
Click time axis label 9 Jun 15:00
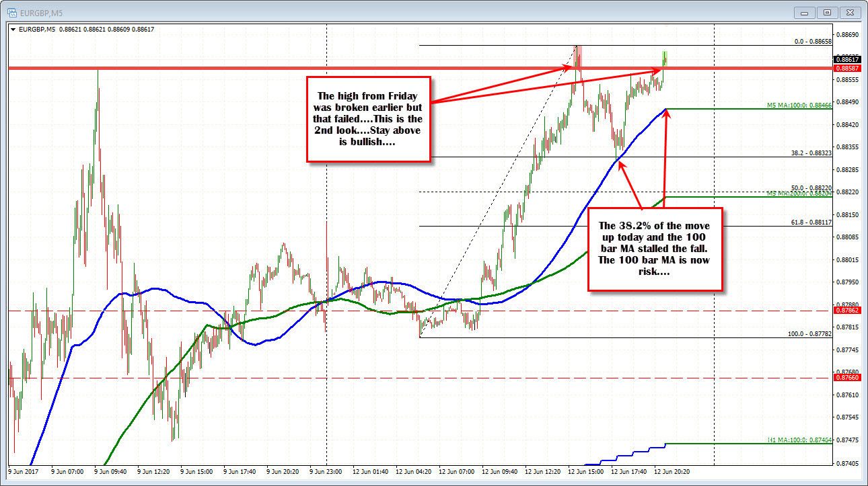(197, 471)
